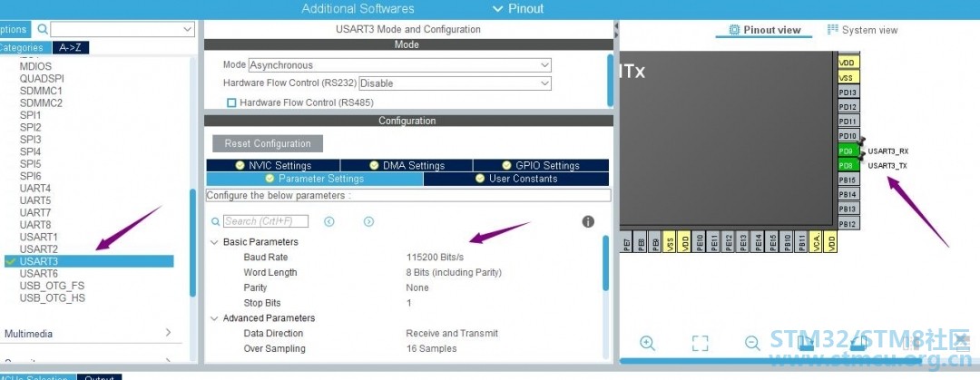Select USB_OTG_HS peripheral
The width and height of the screenshot is (980, 380).
point(52,298)
